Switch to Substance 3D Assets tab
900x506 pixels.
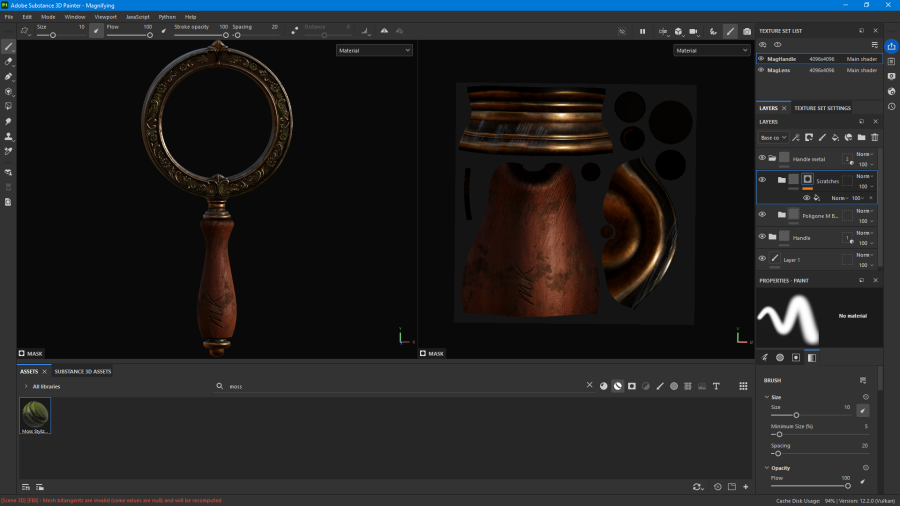tap(83, 371)
